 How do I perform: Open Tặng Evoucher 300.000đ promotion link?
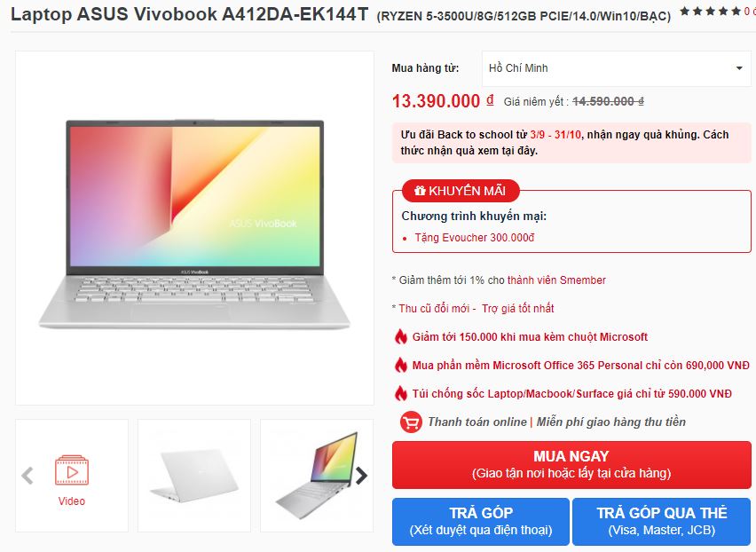coord(475,238)
